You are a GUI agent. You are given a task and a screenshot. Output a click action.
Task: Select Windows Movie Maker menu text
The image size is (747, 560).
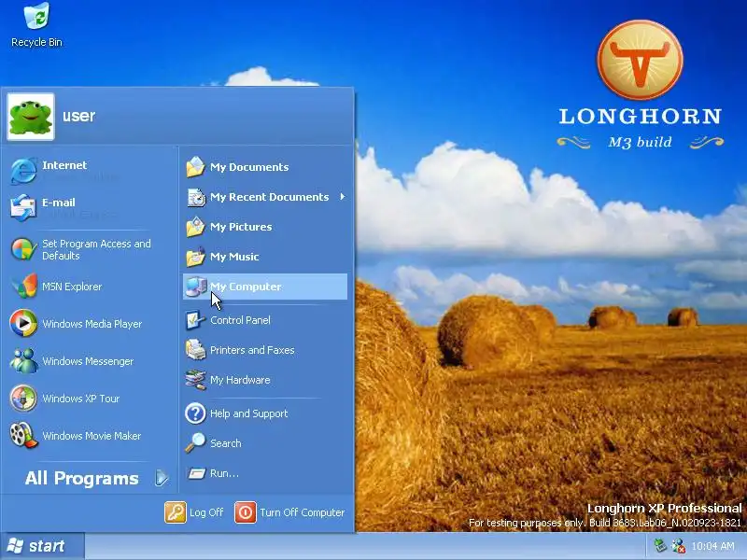(92, 436)
